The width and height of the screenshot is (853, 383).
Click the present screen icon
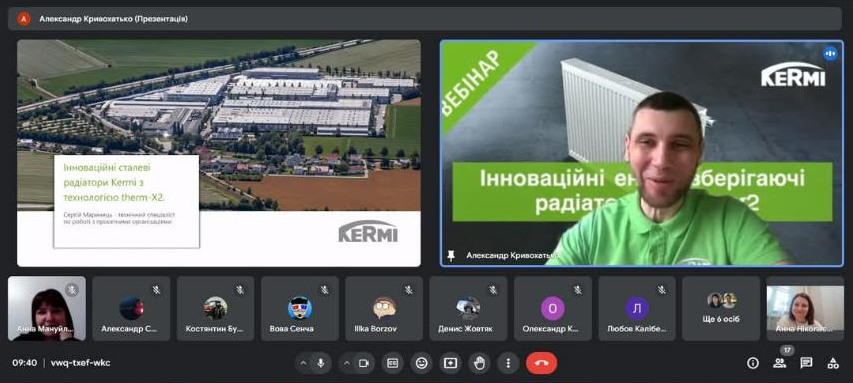point(450,363)
